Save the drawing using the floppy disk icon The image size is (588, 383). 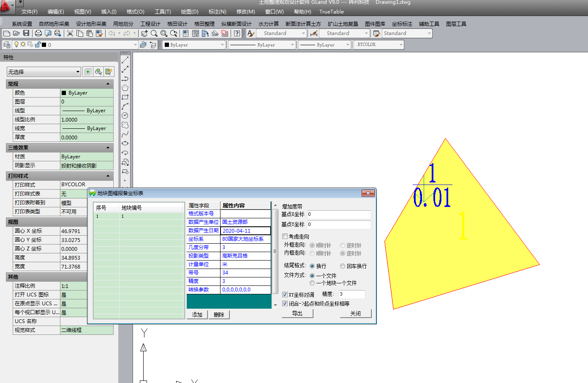(26, 33)
